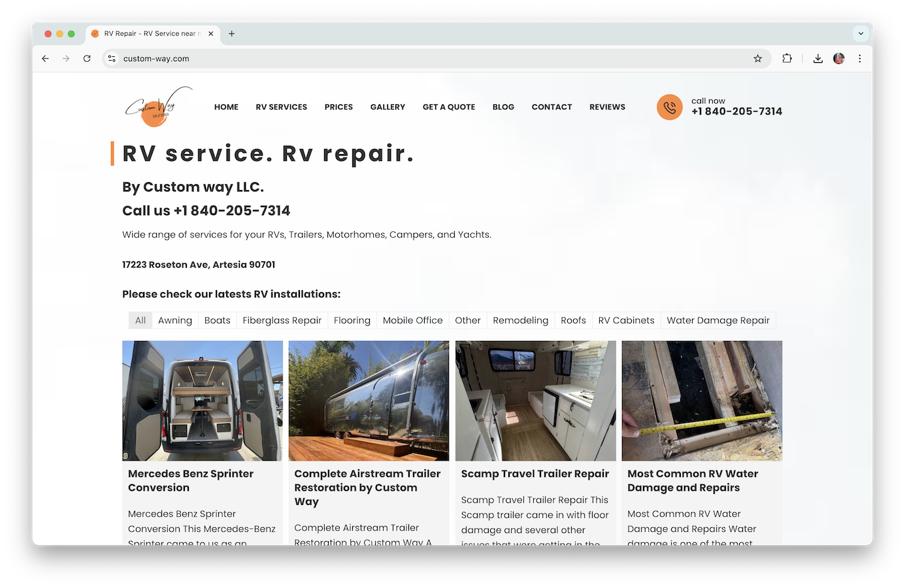Screen dimensions: 905x588
Task: Open the water damage tape measure thumbnail
Action: coord(702,400)
